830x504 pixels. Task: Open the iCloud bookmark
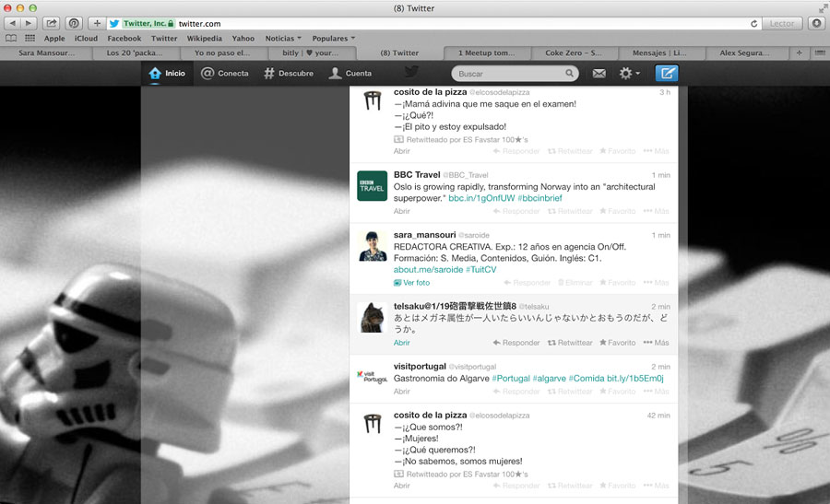[86, 38]
